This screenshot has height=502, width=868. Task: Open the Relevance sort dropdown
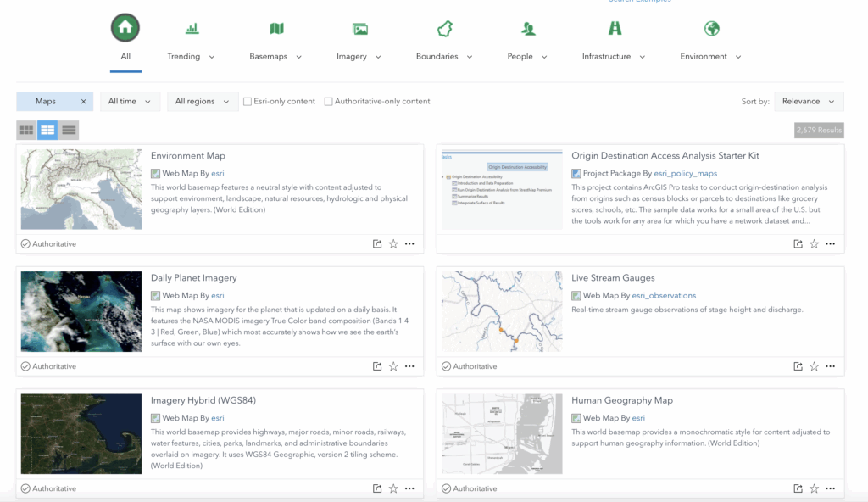(x=808, y=102)
